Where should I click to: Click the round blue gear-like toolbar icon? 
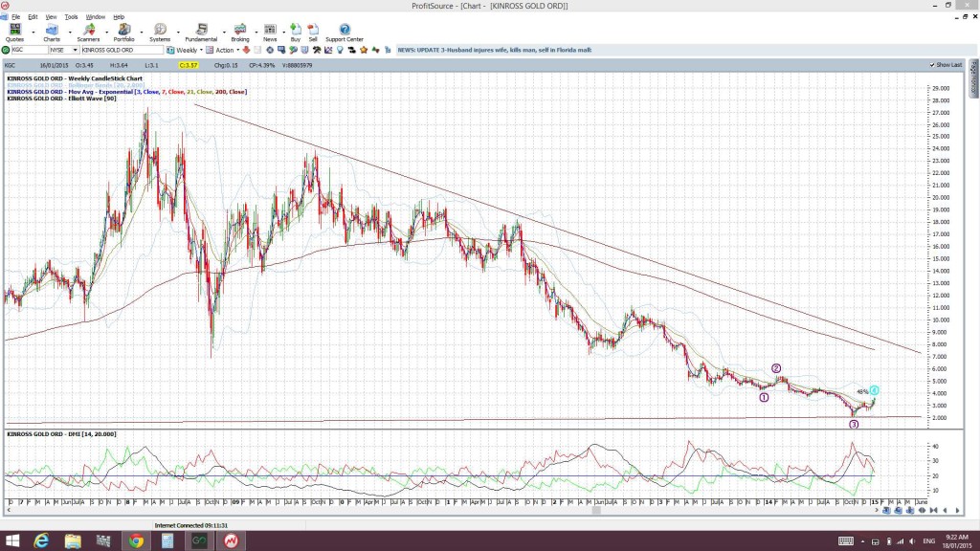pos(270,50)
